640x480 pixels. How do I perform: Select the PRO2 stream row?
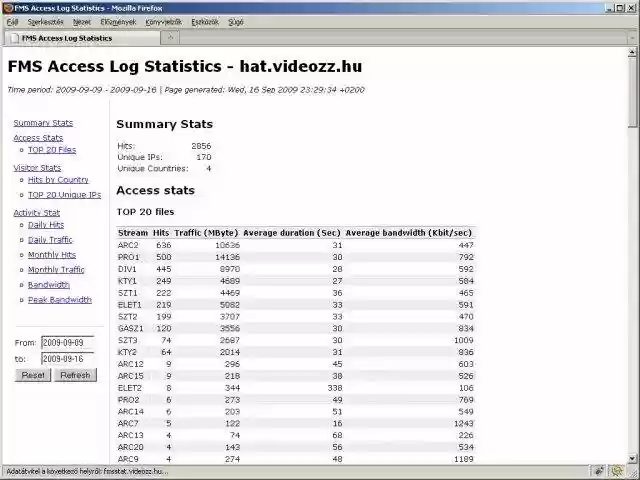tap(296, 400)
